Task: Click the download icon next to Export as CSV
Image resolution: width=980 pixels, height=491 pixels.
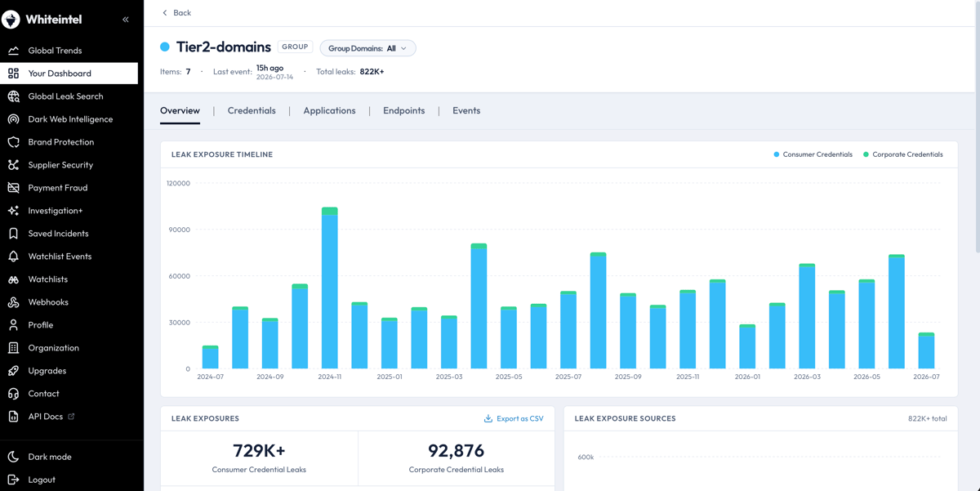Action: coord(488,418)
